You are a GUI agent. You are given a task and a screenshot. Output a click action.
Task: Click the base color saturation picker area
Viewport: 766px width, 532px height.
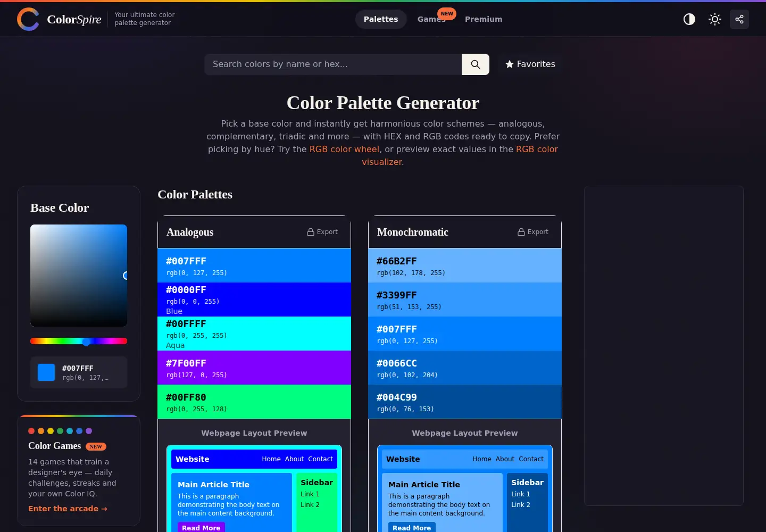(79, 276)
